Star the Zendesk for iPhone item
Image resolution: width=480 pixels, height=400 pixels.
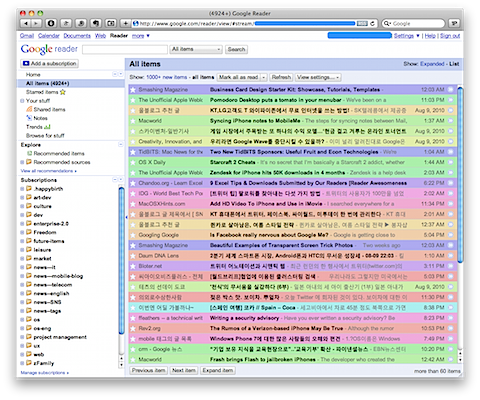tap(133, 173)
